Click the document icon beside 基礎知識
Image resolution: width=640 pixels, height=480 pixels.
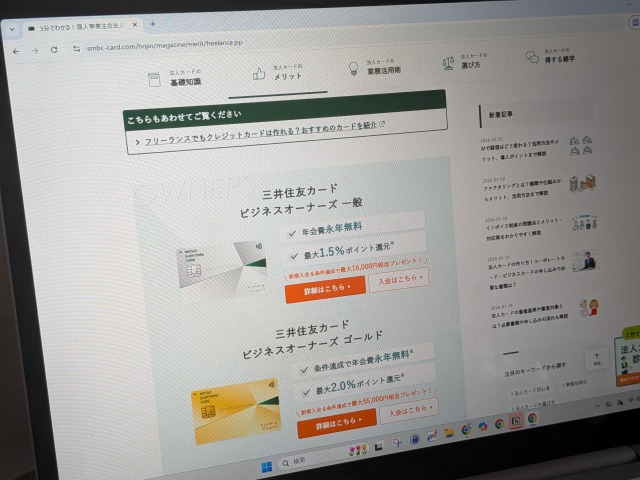pyautogui.click(x=154, y=80)
